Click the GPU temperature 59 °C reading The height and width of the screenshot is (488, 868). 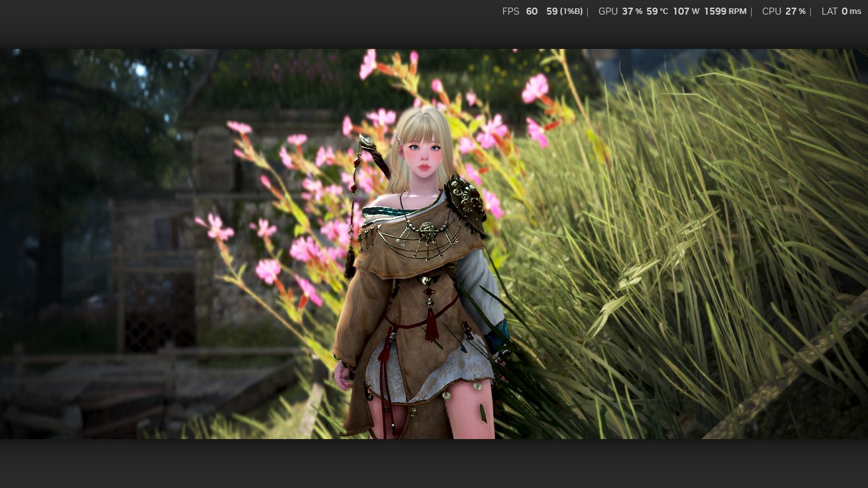pos(657,11)
